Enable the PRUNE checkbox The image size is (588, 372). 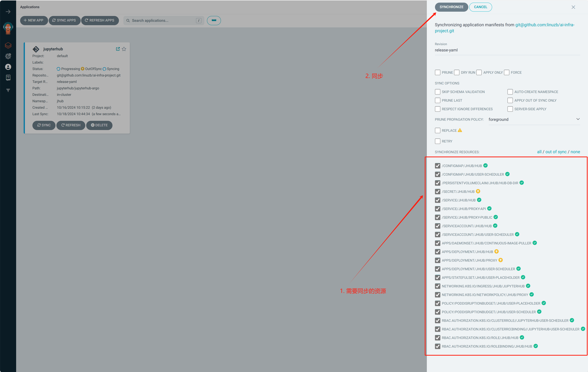click(438, 72)
